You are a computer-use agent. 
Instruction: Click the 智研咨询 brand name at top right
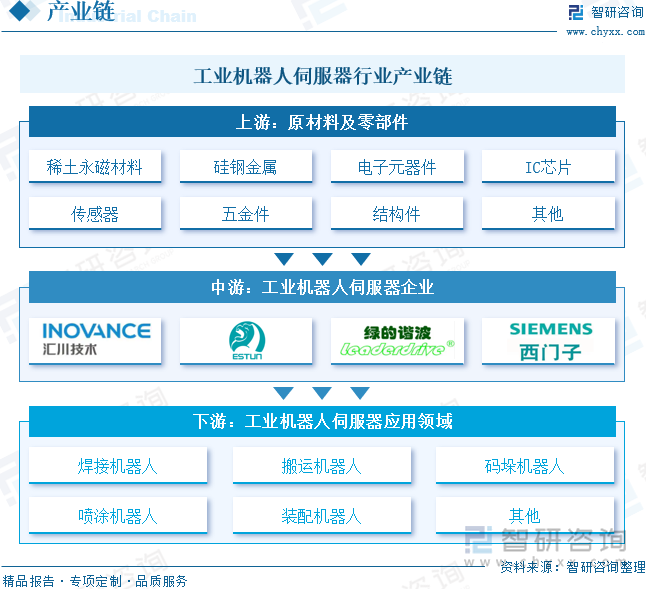coord(617,12)
